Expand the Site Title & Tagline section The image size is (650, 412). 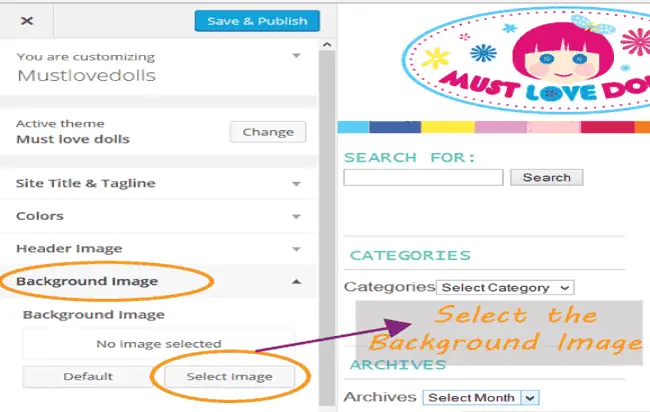coord(158,183)
